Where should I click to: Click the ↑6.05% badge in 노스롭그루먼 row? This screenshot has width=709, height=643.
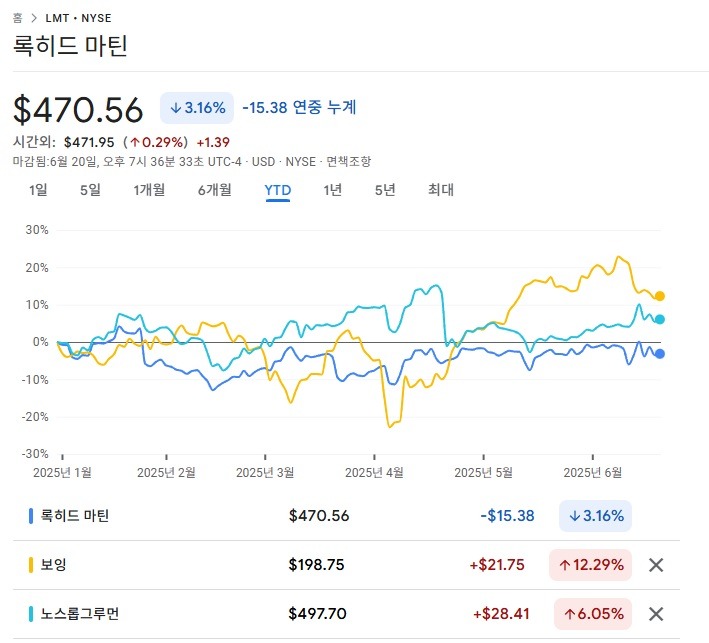(593, 614)
